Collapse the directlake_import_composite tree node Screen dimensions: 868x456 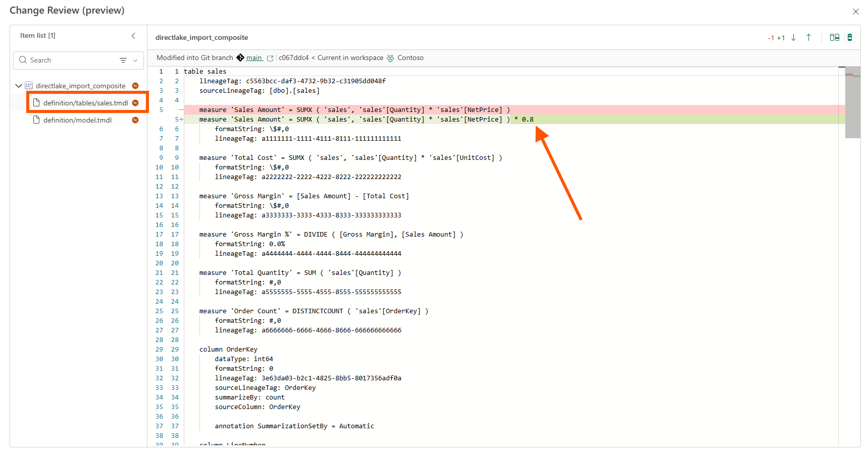[x=19, y=86]
